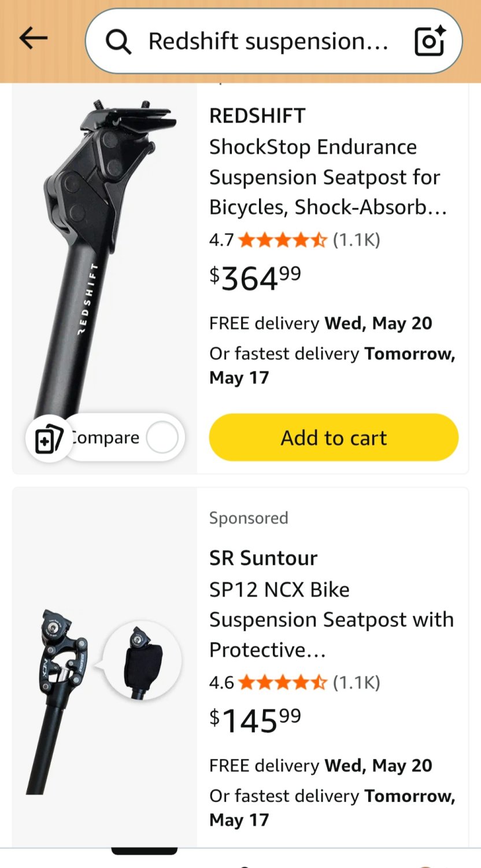Tap the compare add-item icon

[x=49, y=438]
